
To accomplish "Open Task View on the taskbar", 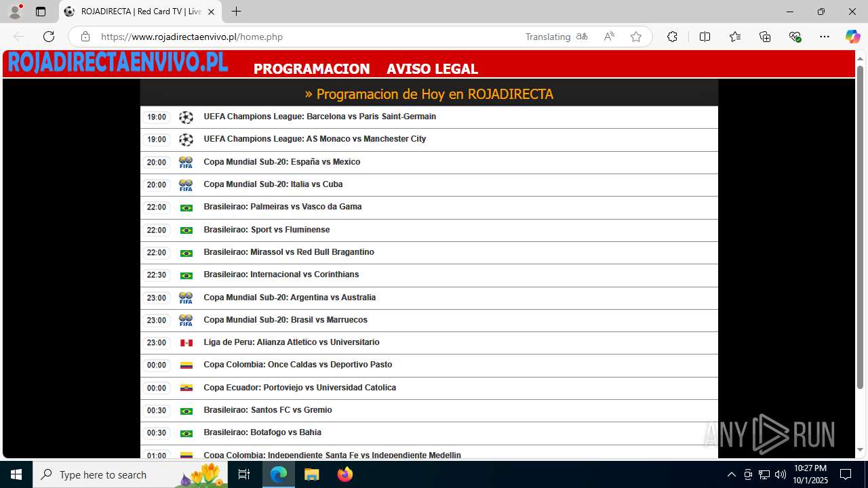I will point(245,474).
